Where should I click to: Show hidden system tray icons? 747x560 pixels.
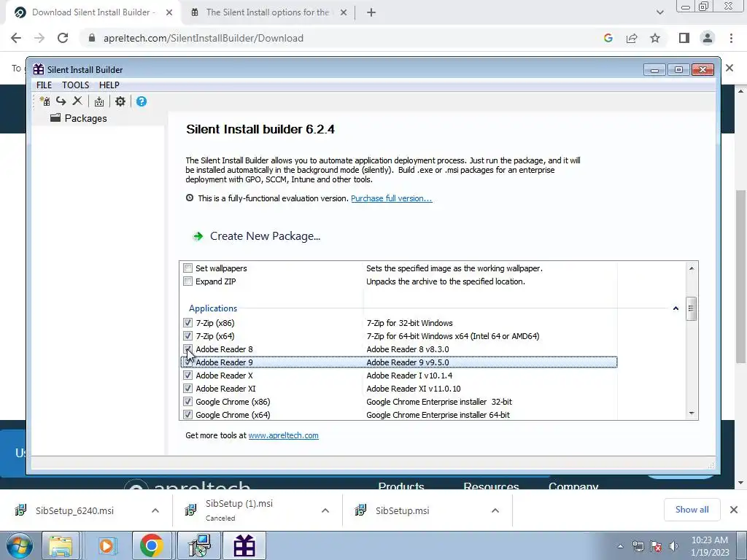[x=620, y=546]
